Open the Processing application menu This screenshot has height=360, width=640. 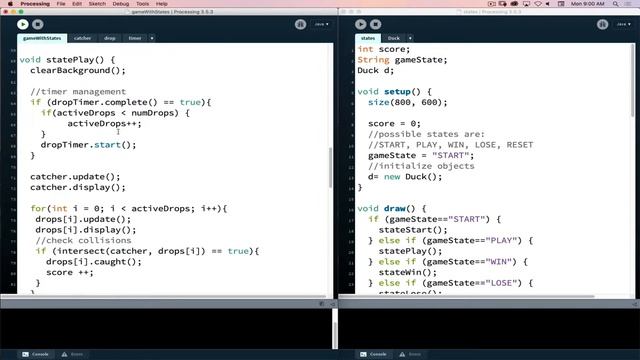click(35, 4)
